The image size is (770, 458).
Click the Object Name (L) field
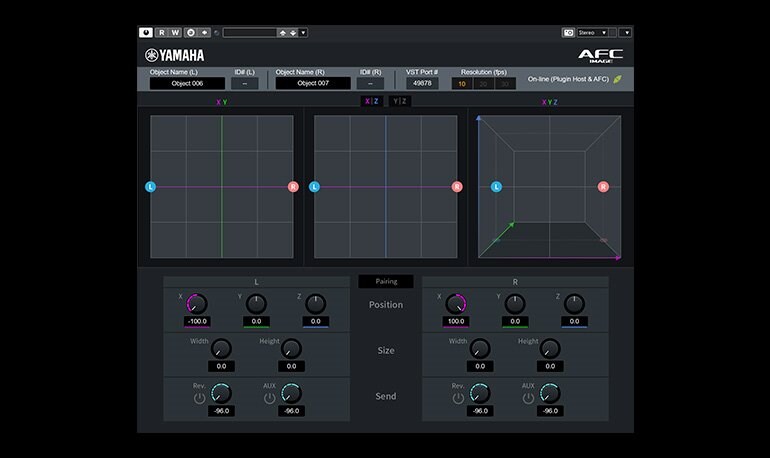pyautogui.click(x=187, y=84)
